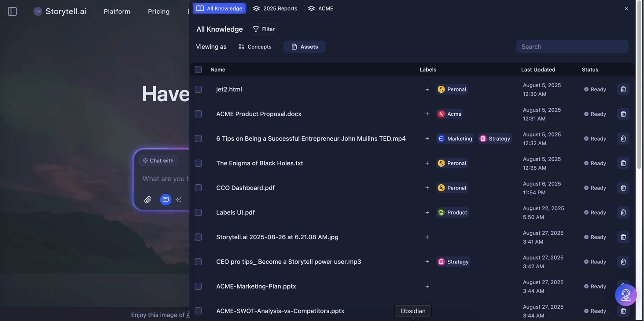The image size is (644, 321).
Task: Open the Chat with selector
Action: 158,160
